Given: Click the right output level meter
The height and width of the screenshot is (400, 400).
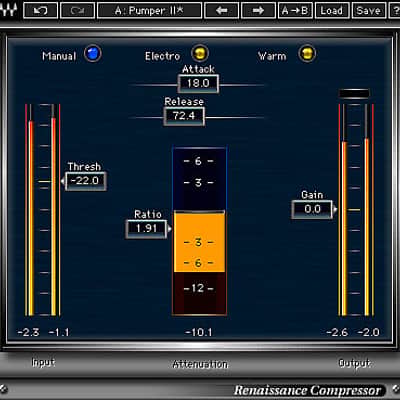Looking at the screenshot, I should pyautogui.click(x=367, y=210).
